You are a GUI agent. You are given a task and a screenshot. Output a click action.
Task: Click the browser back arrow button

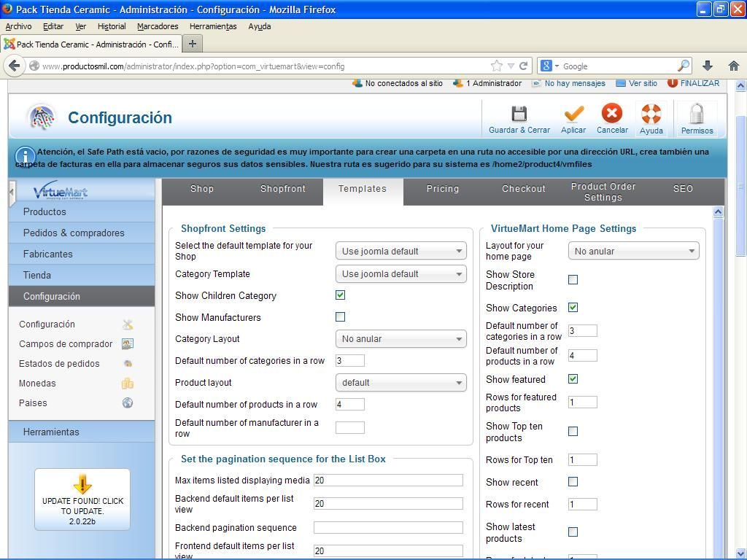click(x=15, y=66)
